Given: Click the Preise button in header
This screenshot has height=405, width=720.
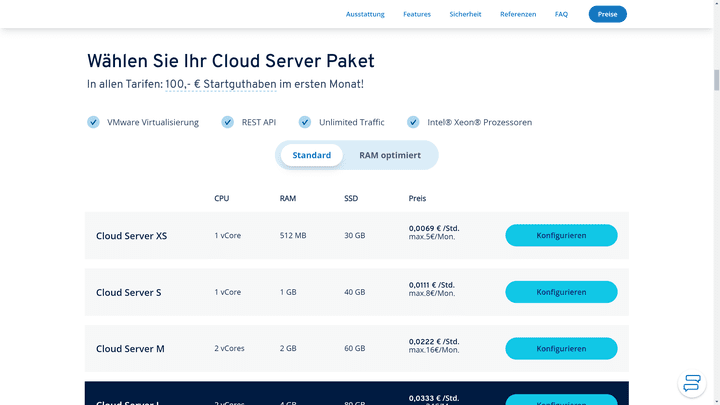Looking at the screenshot, I should [608, 14].
